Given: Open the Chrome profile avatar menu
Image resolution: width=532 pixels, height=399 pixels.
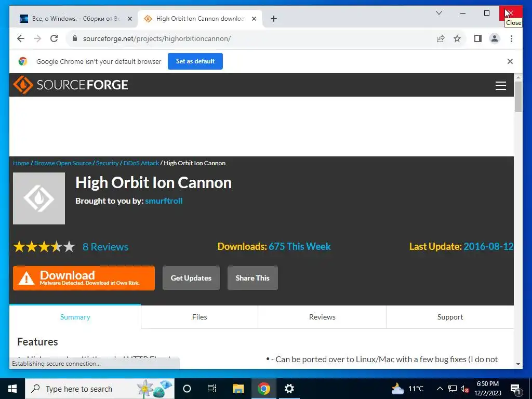Looking at the screenshot, I should [495, 38].
